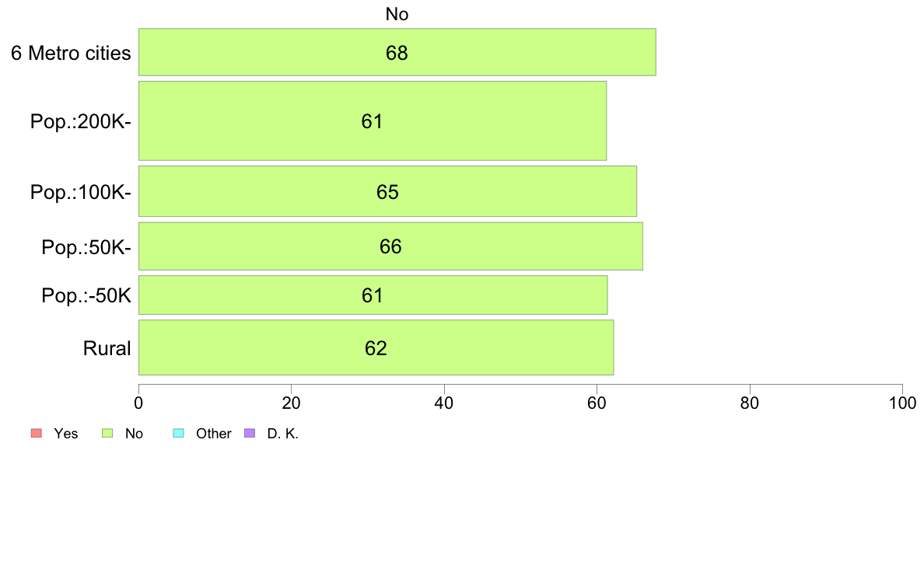
Task: Click the No column title
Action: pos(397,14)
